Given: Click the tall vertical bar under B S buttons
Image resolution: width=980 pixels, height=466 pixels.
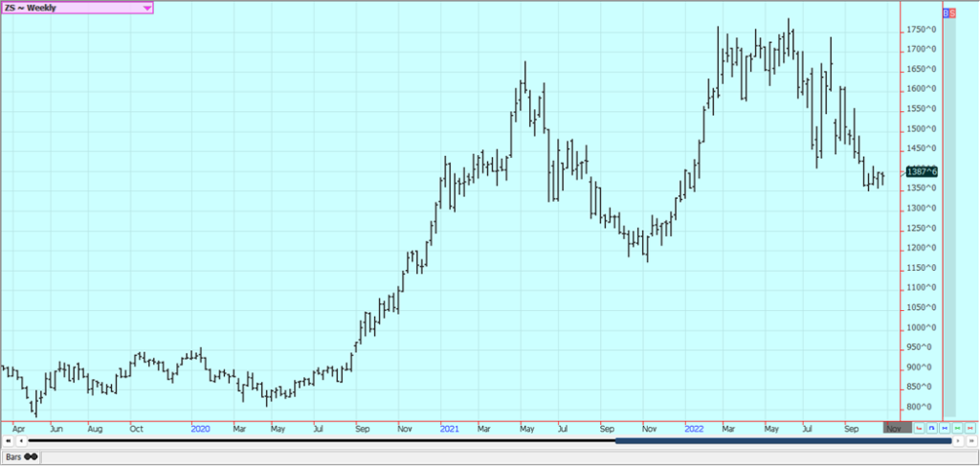Looking at the screenshot, I should coord(949,217).
